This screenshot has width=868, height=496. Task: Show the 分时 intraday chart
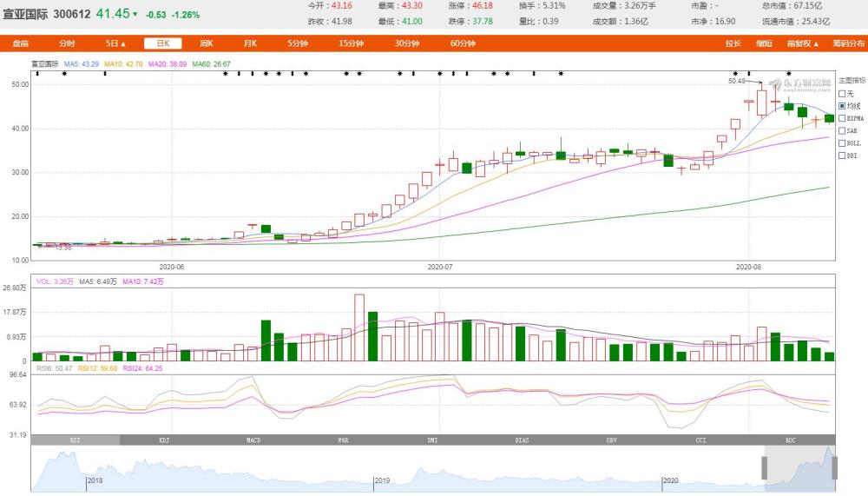(67, 43)
